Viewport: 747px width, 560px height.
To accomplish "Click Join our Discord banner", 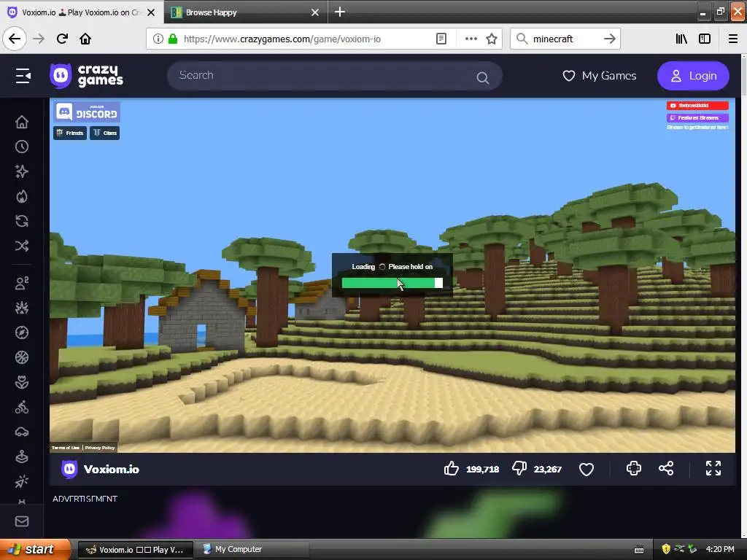I will tap(87, 112).
